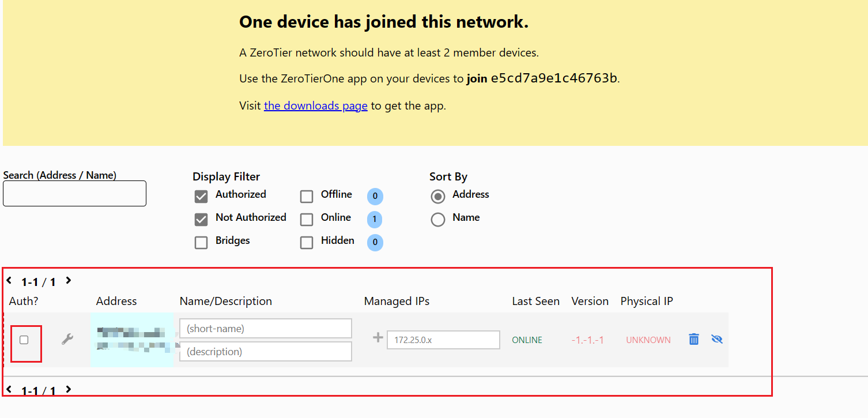868x418 pixels.
Task: Delete the member with trash icon
Action: pos(694,340)
